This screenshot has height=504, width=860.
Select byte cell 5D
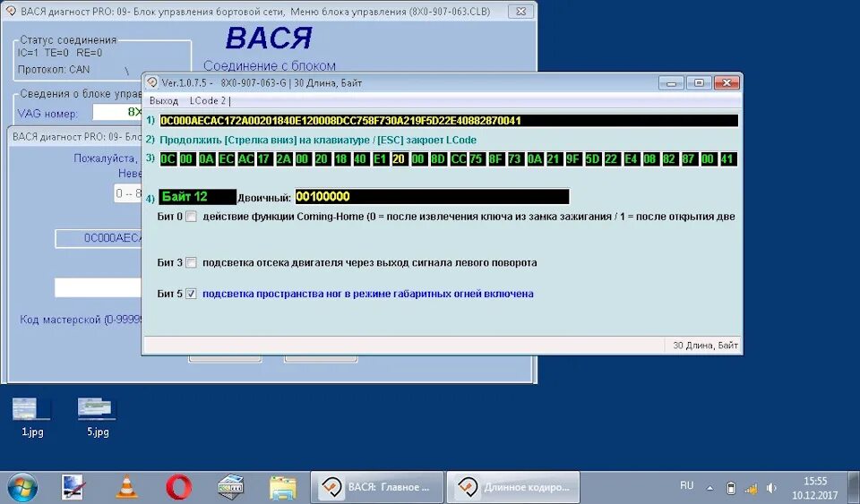click(592, 159)
